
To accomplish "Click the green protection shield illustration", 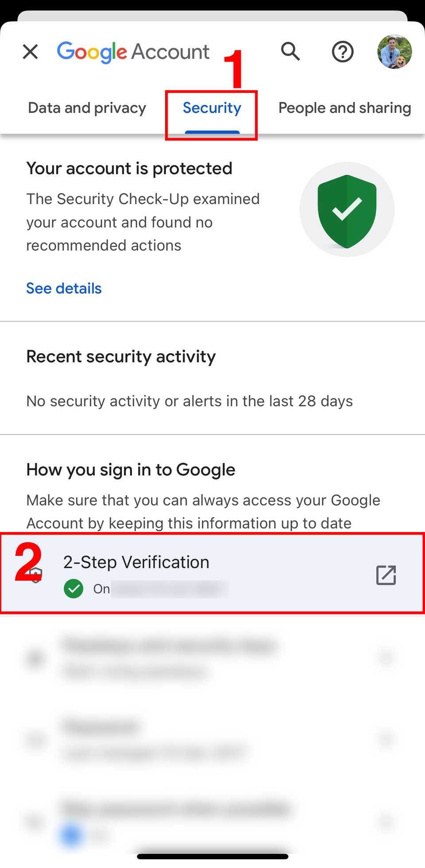I will coord(347,209).
